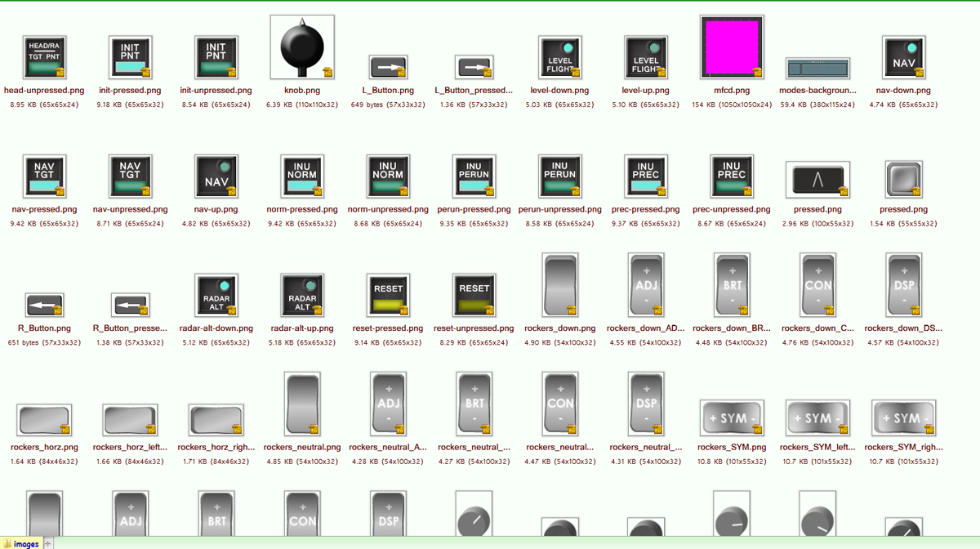Click the nav-down.png NAV icon
Viewport: 980px width, 549px height.
tap(903, 57)
